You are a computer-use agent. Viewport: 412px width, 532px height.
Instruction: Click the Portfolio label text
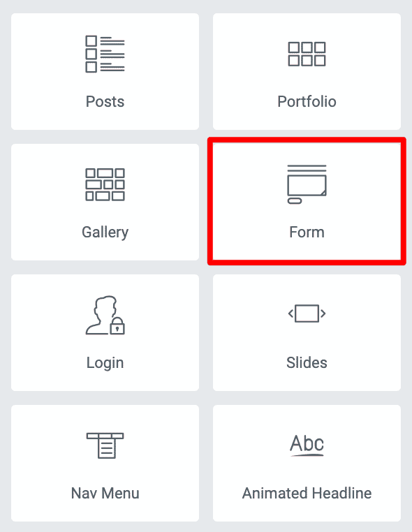pos(307,101)
